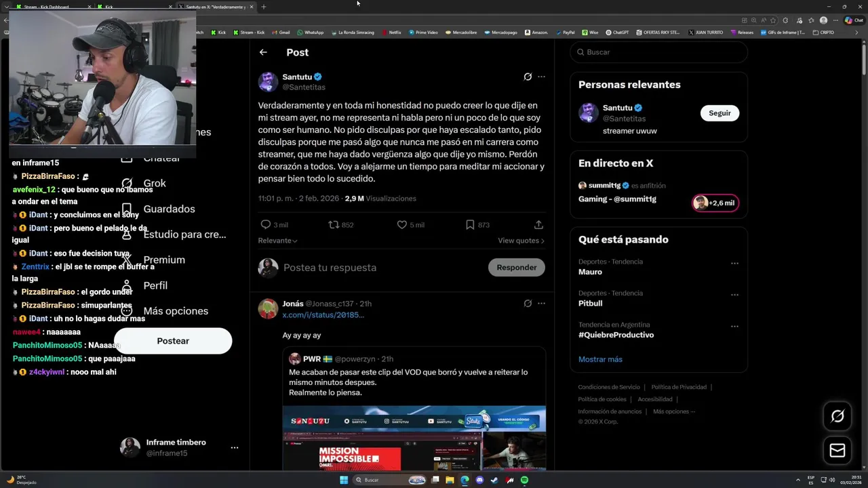Screen dimensions: 868x488
Task: Repost Santutu's post (852)
Action: pos(340,225)
